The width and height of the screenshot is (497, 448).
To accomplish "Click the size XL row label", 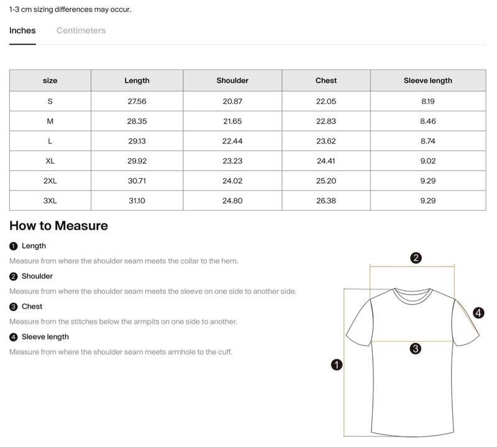I will click(x=50, y=161).
